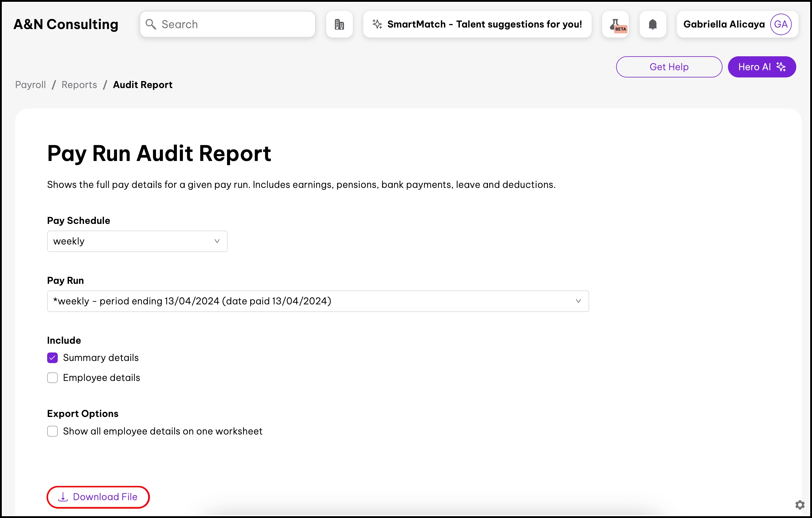812x518 pixels.
Task: Click the organisation building icon
Action: 339,24
